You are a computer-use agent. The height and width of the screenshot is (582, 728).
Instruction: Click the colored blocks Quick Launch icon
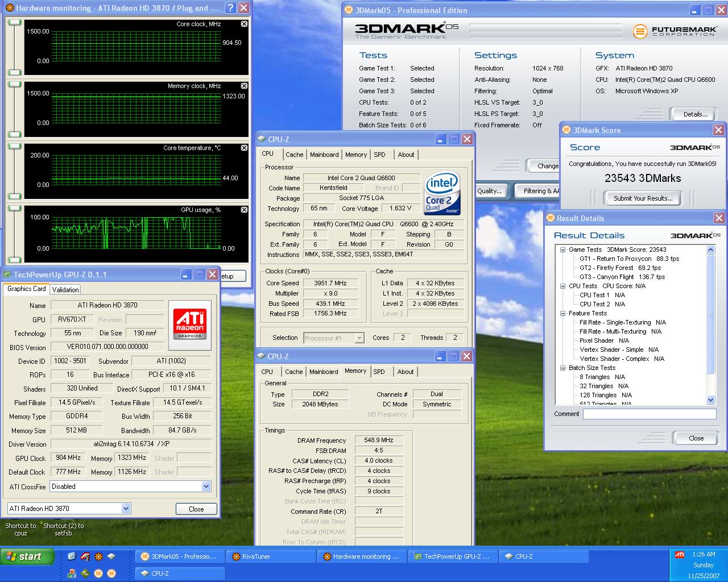[x=72, y=573]
